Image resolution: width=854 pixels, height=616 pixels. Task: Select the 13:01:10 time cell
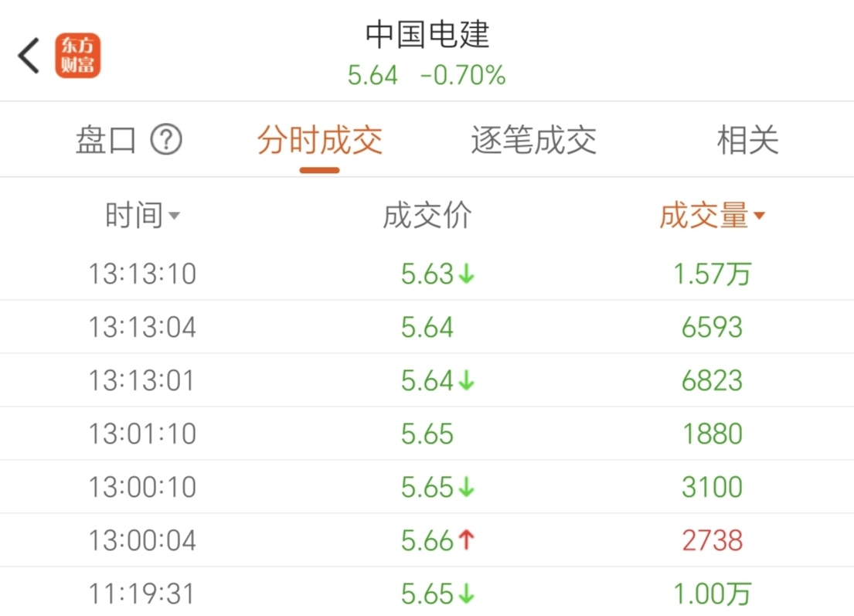click(142, 434)
